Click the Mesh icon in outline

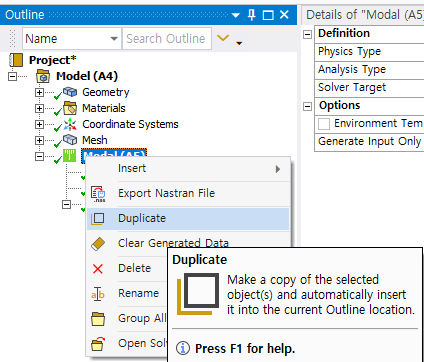[x=70, y=140]
